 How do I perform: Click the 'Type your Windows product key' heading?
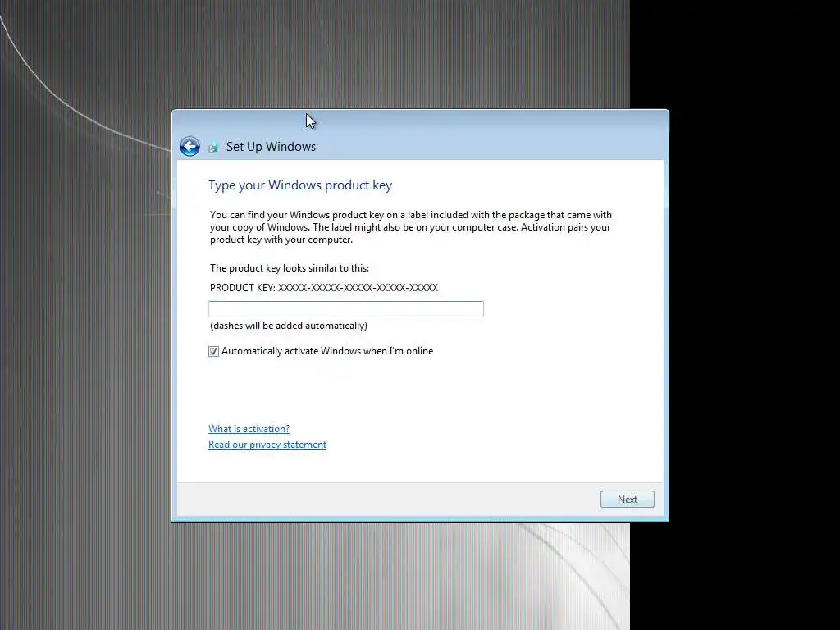(x=300, y=185)
